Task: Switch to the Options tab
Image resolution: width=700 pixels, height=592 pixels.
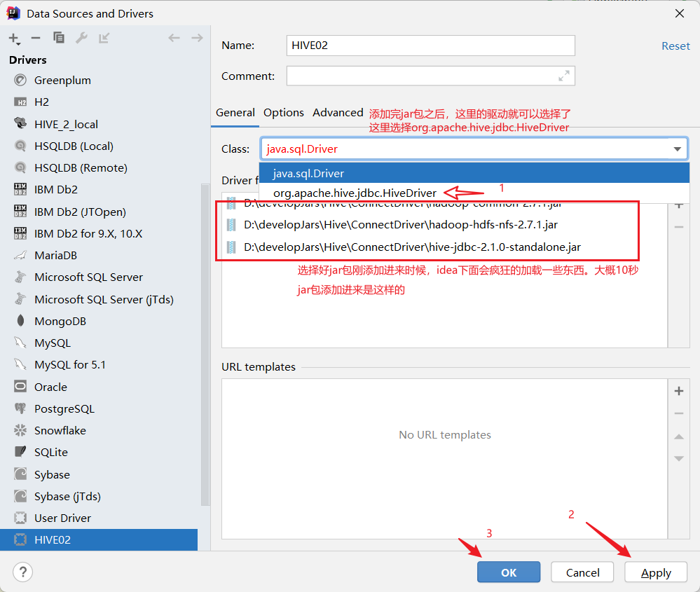Action: click(x=283, y=112)
